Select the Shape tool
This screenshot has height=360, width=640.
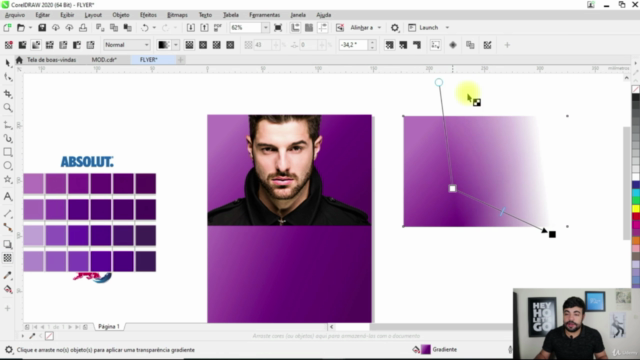coord(8,77)
